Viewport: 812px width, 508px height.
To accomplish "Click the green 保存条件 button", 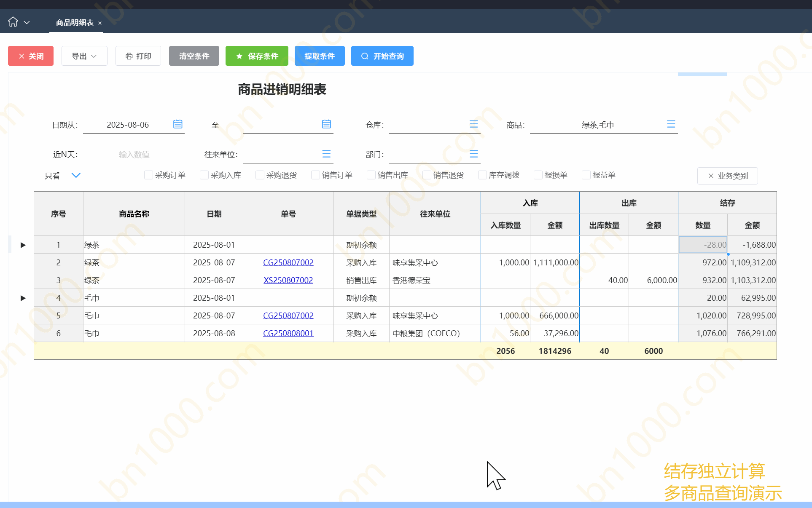I will coord(257,56).
